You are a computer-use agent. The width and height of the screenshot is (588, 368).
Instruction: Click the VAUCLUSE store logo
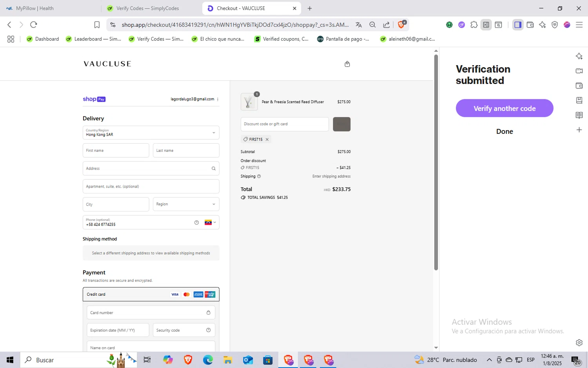107,64
